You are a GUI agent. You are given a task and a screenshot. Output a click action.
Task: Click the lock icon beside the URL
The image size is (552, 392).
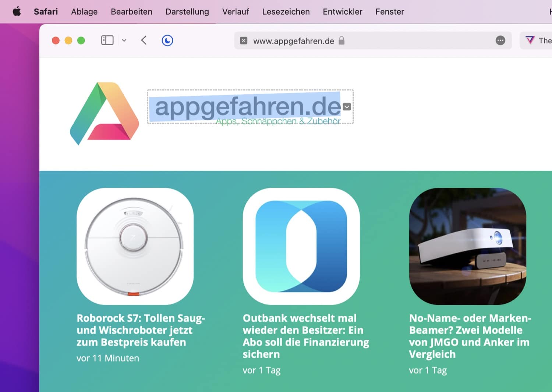[342, 40]
